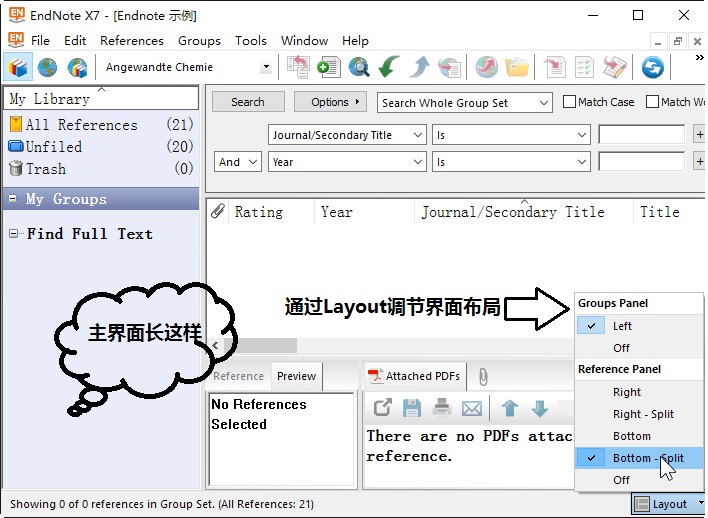Viewport: 708px width, 518px height.
Task: Click Copy to Local Library toolbar icon
Action: coord(298,67)
